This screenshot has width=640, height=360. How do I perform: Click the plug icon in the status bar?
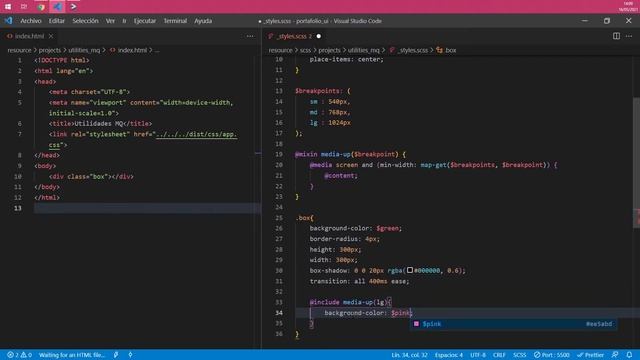pos(116,355)
